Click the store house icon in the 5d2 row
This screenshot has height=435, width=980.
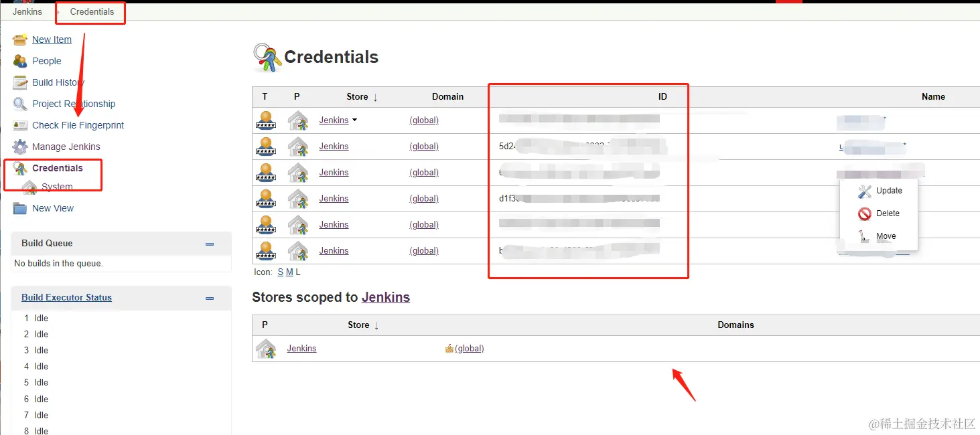point(298,147)
